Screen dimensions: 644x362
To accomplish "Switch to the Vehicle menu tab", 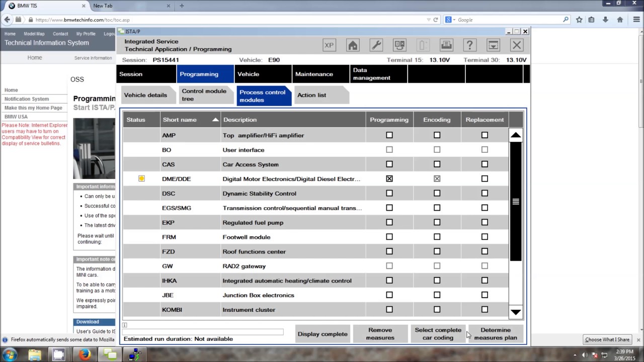I will (x=263, y=74).
